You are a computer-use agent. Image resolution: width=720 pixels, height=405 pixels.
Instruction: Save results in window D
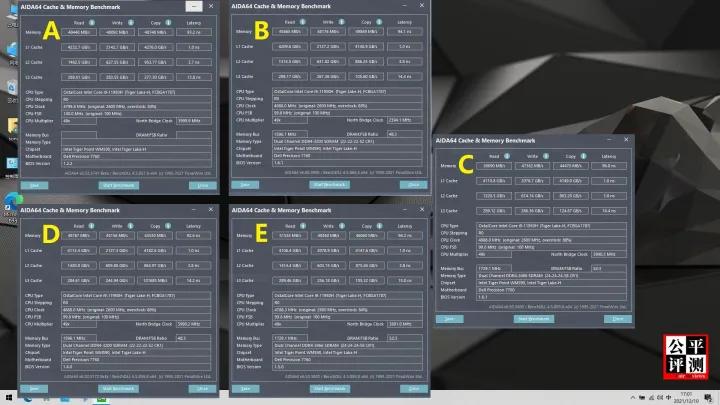point(34,388)
